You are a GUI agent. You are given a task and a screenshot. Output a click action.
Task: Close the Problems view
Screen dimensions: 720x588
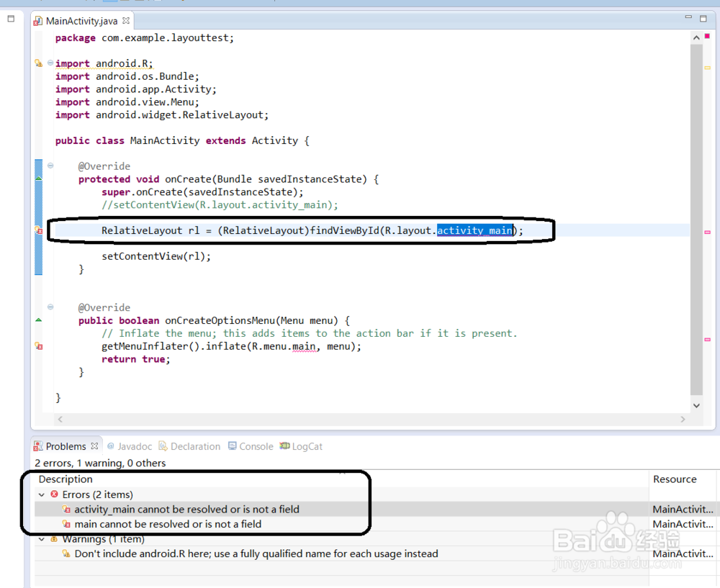pos(94,445)
